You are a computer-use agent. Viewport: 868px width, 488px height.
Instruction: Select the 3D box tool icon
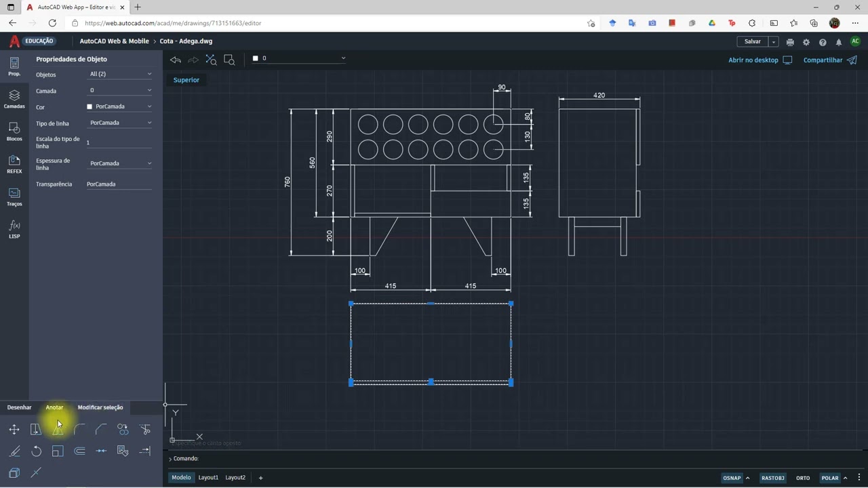[x=14, y=472]
